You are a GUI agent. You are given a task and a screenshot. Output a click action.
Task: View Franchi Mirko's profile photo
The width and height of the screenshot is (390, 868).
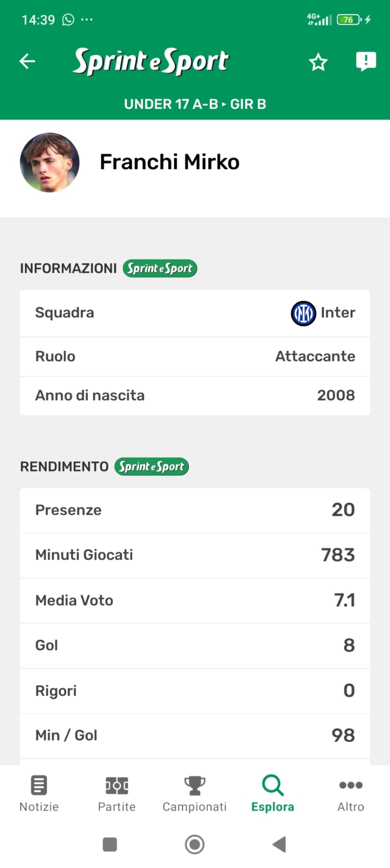pyautogui.click(x=50, y=162)
